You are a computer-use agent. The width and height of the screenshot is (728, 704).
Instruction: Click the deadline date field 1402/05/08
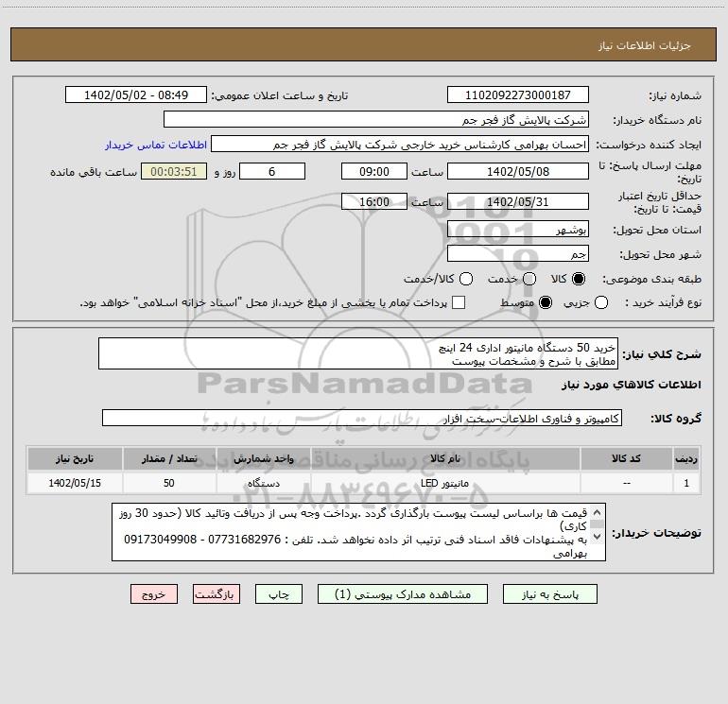click(518, 171)
